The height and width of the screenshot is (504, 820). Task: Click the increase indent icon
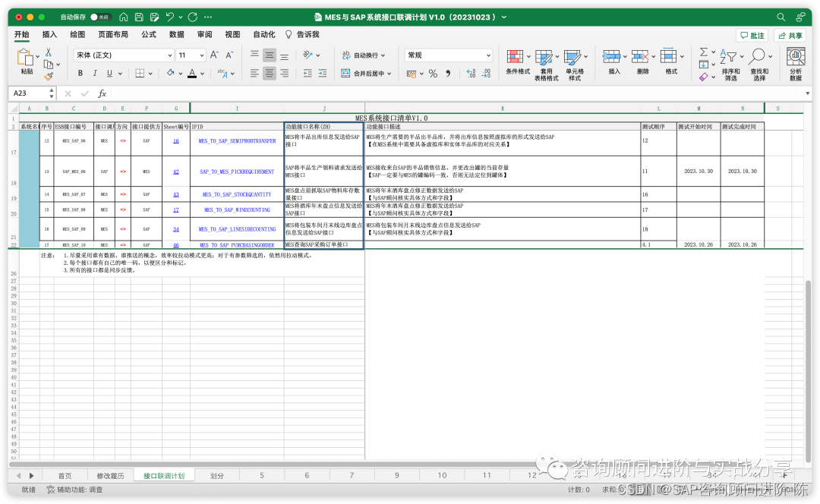[x=322, y=73]
